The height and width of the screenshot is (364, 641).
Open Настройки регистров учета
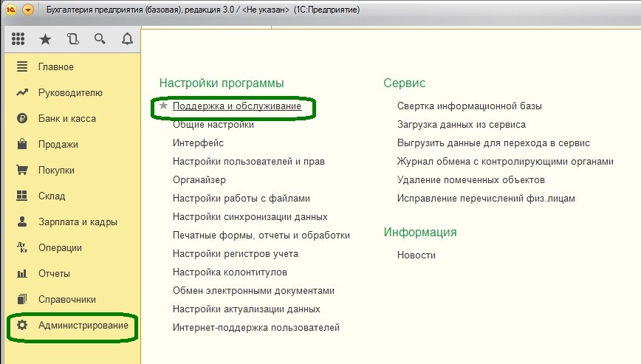236,254
